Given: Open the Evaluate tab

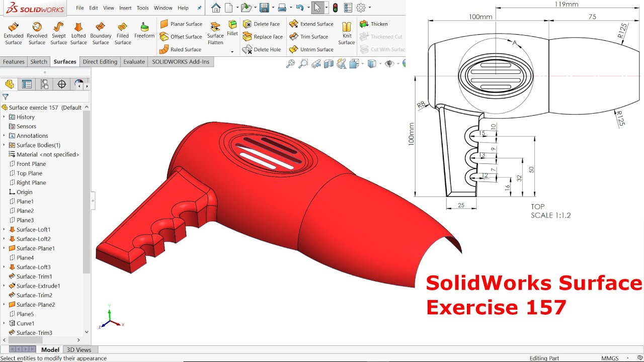Looking at the screenshot, I should 134,62.
